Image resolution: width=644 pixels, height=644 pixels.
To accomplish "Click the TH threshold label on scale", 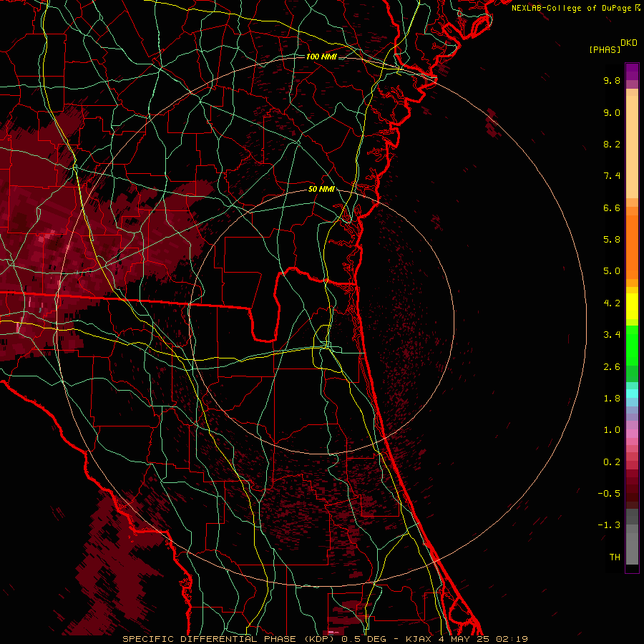I will (x=615, y=557).
